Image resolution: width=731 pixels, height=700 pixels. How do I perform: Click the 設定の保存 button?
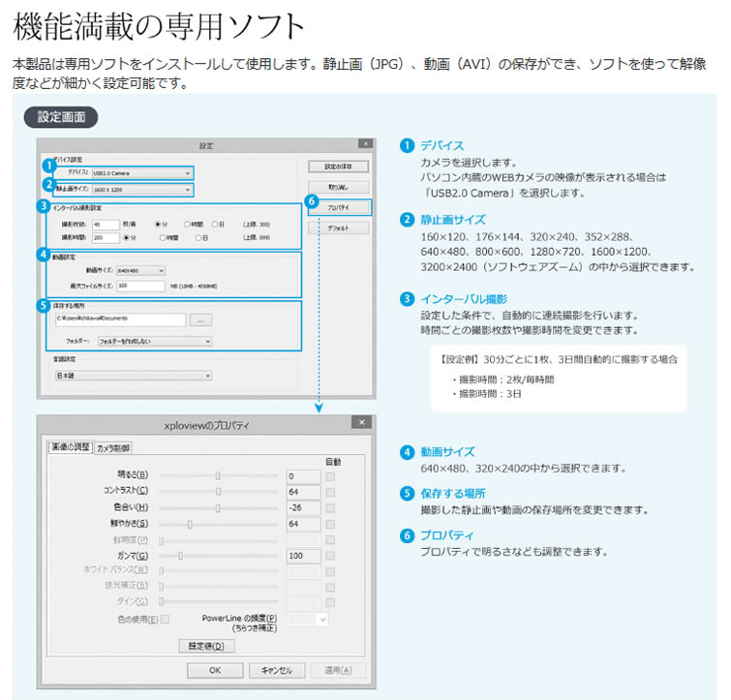tap(339, 167)
